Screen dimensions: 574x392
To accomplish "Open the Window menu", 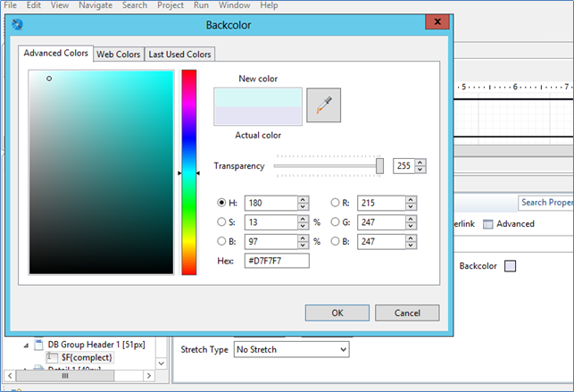I will tap(234, 5).
